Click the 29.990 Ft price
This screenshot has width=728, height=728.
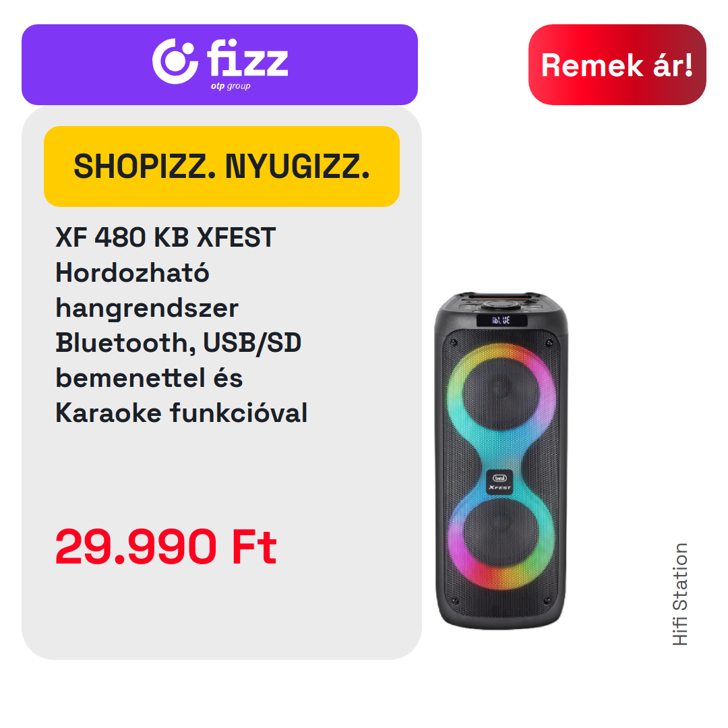point(166,547)
